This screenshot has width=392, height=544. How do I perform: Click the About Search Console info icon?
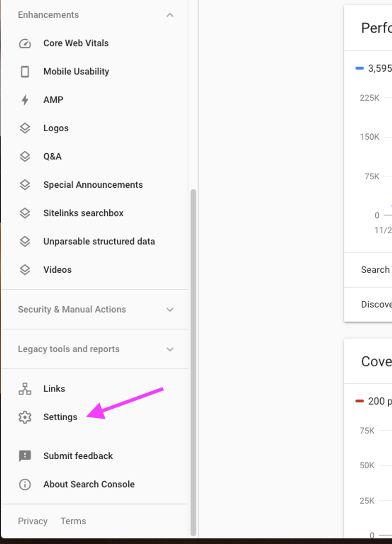25,484
